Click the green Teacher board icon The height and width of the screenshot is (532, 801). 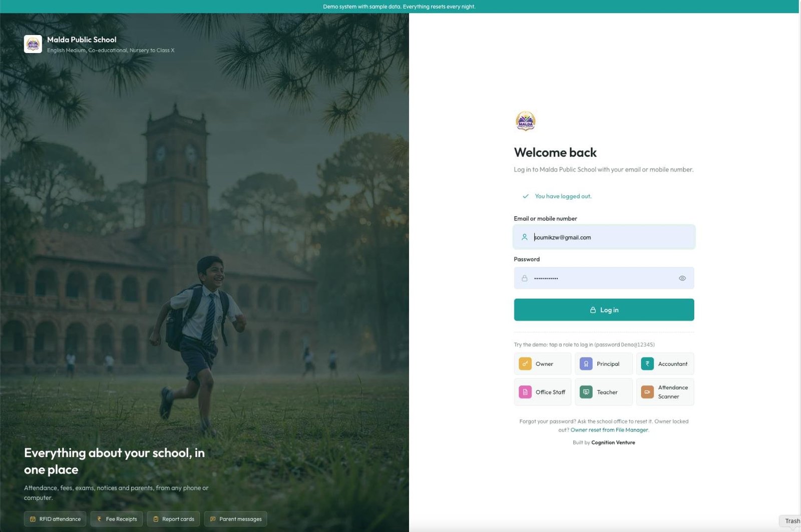586,392
